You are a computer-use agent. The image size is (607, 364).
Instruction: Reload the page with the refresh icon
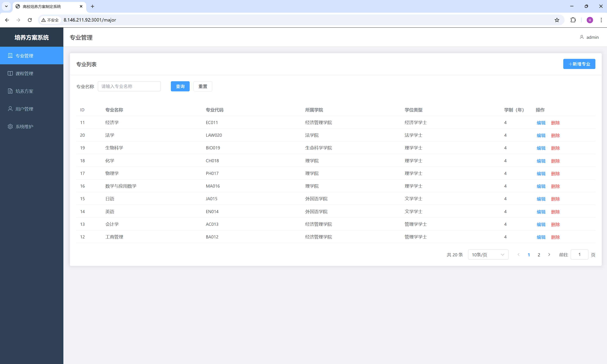click(30, 20)
